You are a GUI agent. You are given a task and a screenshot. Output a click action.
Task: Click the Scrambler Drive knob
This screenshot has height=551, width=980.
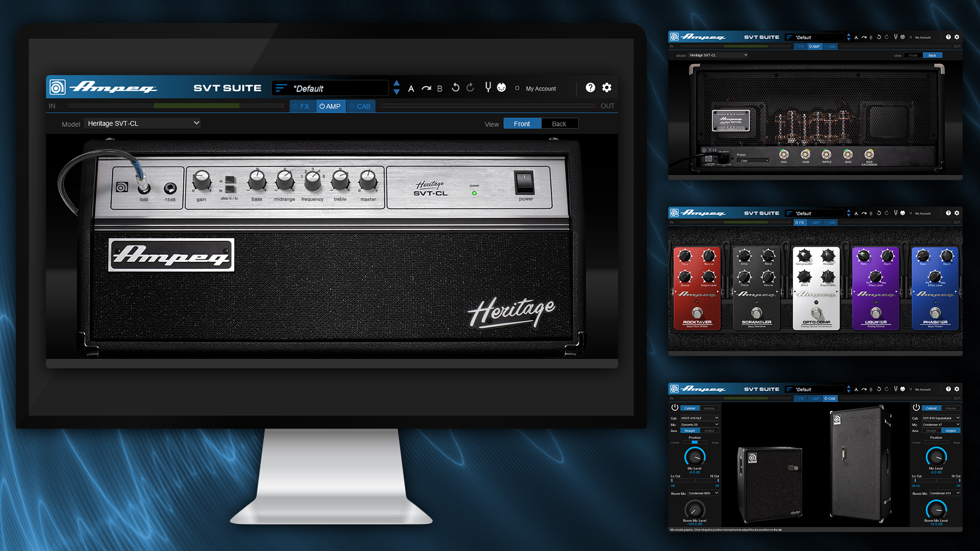(745, 255)
